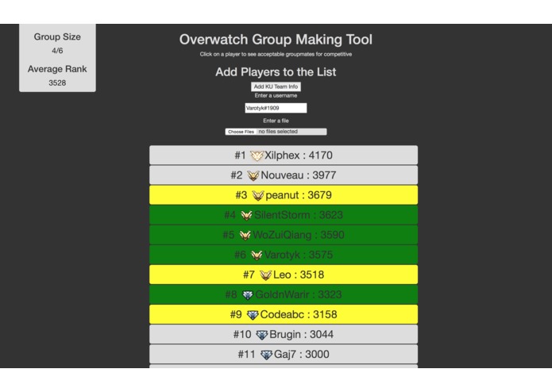The image size is (552, 392).
Task: Select player #11 Gaj7 : 3000
Action: [284, 354]
